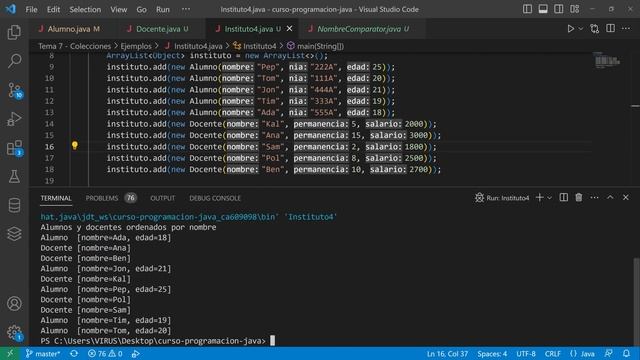Viewport: 640px width, 360px height.
Task: Open the Edit menu
Action: pos(53,9)
